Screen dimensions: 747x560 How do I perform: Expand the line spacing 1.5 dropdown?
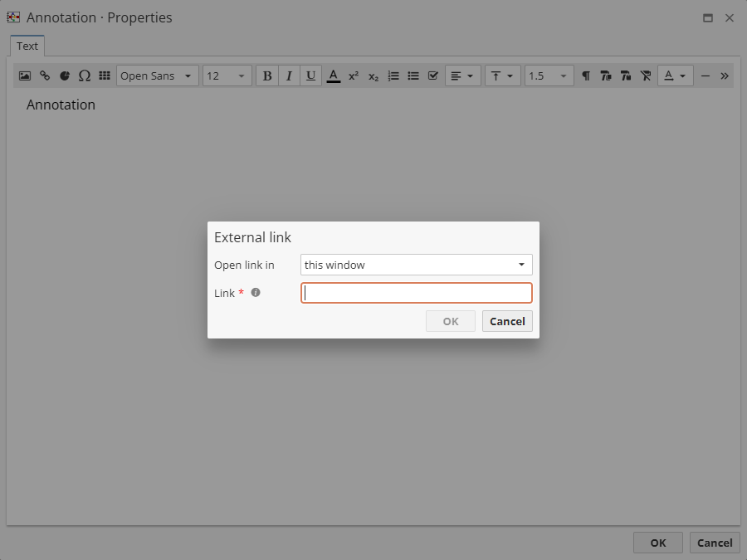tap(549, 75)
